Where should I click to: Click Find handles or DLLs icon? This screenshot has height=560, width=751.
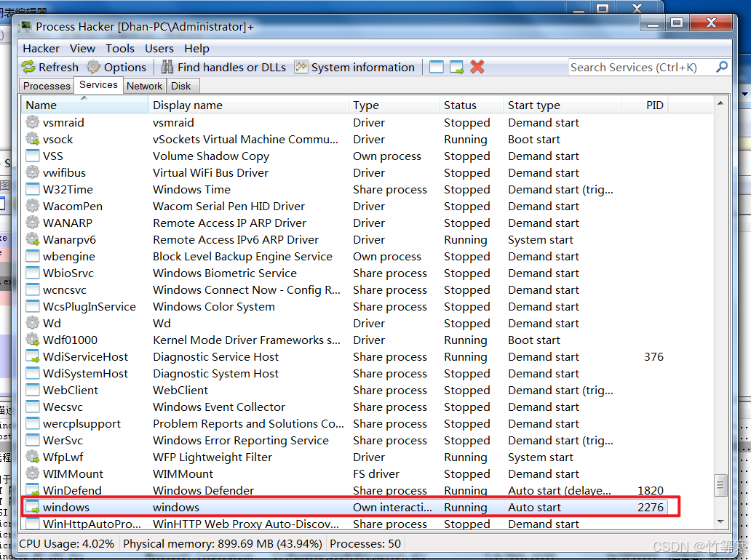pos(167,67)
